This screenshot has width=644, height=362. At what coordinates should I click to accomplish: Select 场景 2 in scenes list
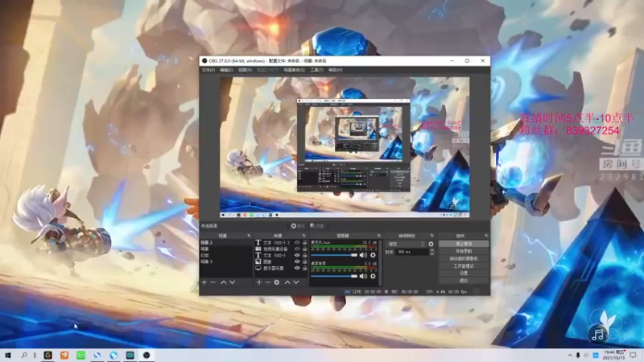click(x=226, y=243)
